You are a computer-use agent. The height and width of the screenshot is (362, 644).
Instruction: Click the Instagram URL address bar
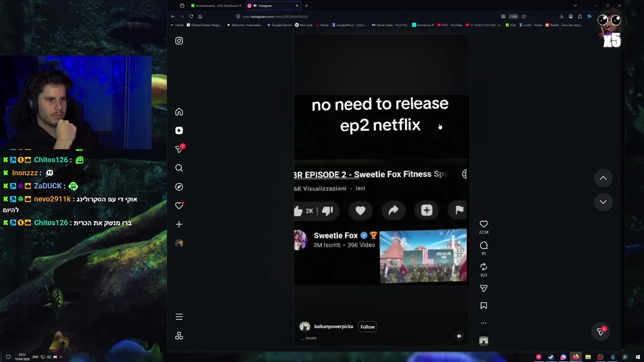point(367,17)
